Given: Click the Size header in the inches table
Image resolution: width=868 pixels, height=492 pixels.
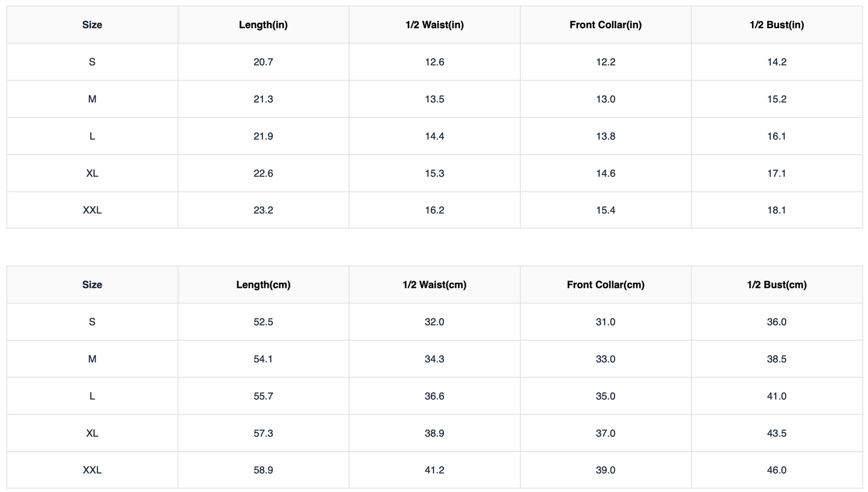Looking at the screenshot, I should (x=92, y=25).
